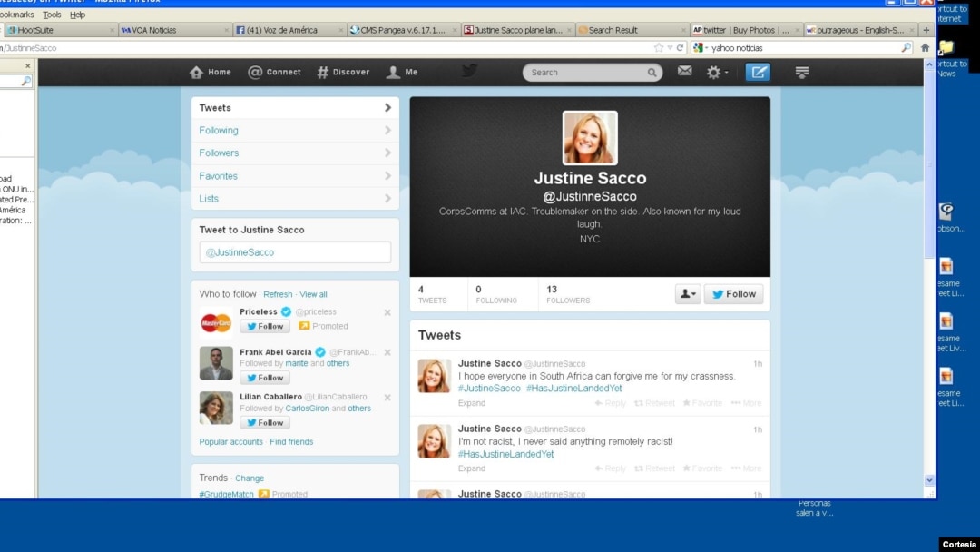Image resolution: width=980 pixels, height=552 pixels.
Task: Go to the Twitter Home icon
Action: 196,72
